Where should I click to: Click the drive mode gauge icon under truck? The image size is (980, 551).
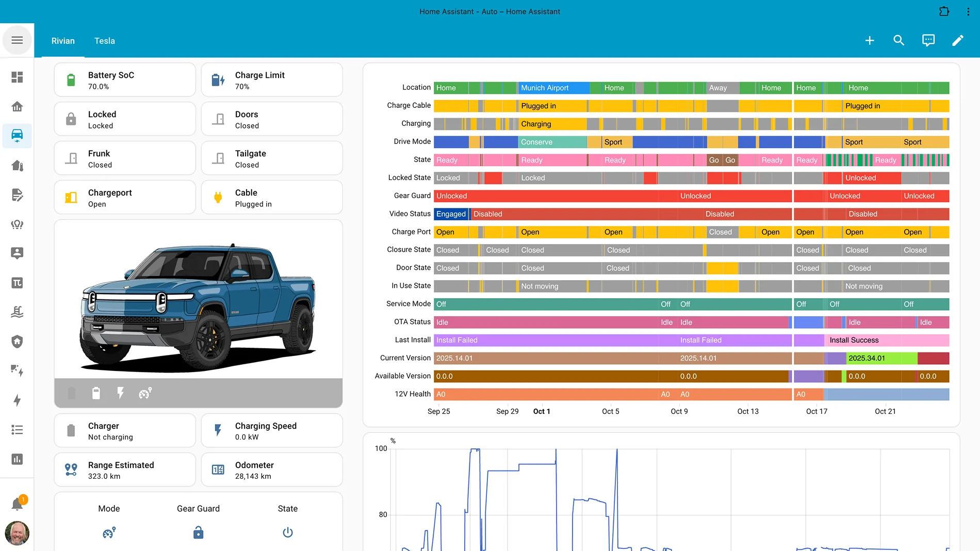point(145,393)
